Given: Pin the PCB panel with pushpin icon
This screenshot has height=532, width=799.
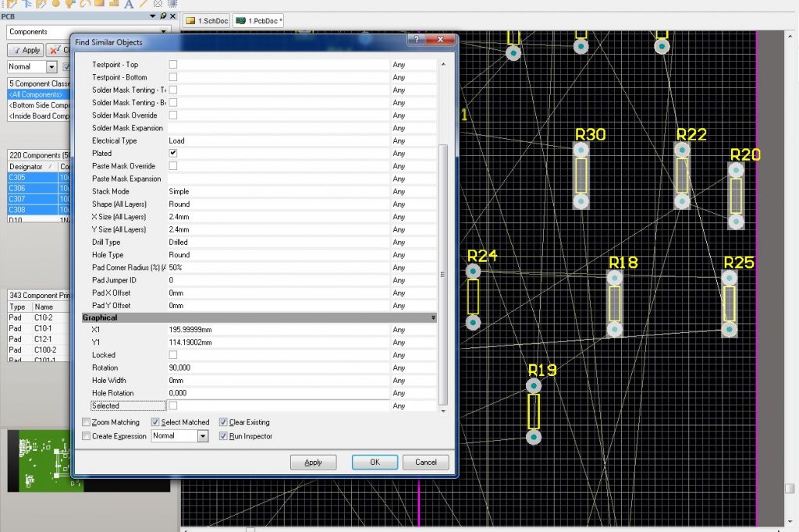Looking at the screenshot, I should [x=163, y=16].
